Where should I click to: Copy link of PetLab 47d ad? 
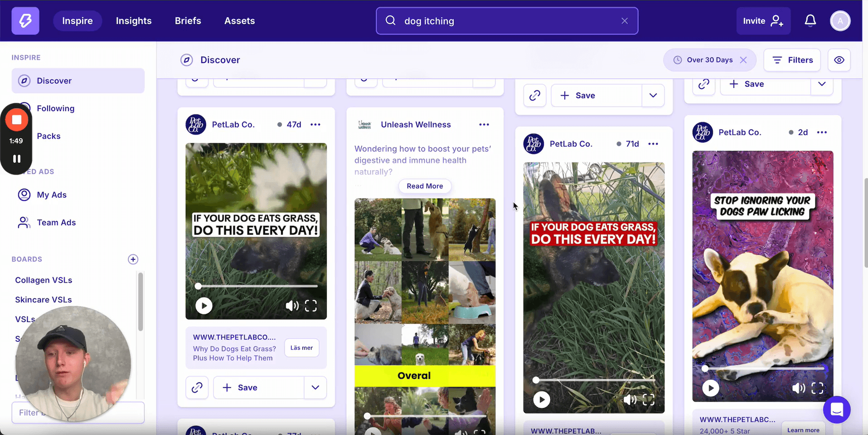coord(197,387)
